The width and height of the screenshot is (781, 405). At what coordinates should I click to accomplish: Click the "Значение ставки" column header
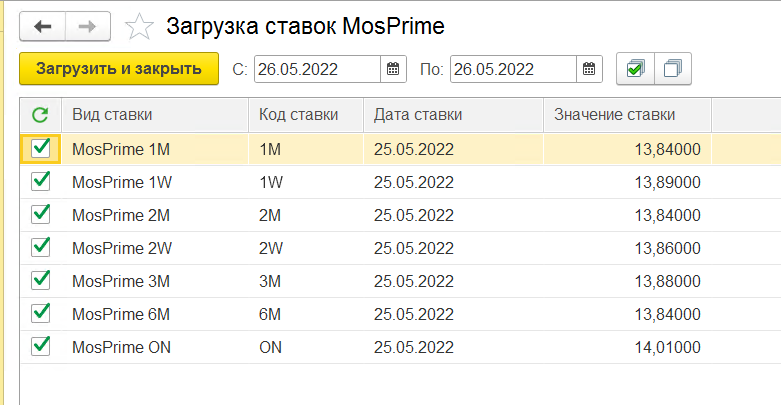pos(614,114)
